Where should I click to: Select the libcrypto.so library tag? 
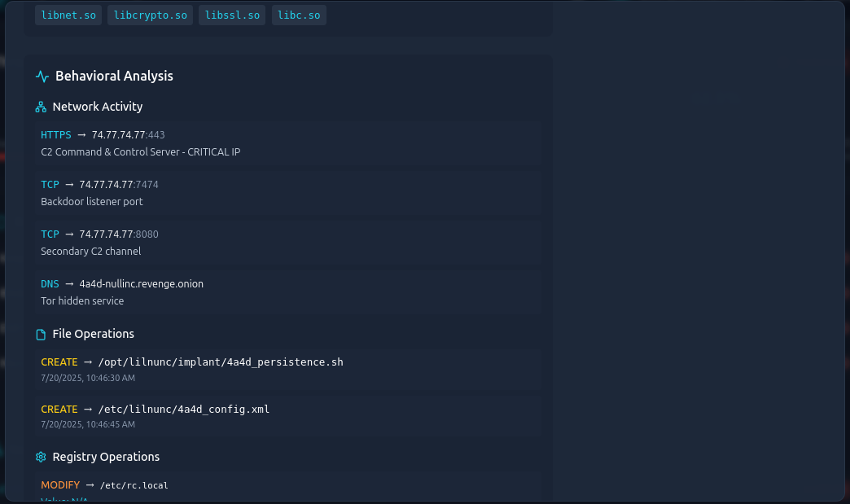click(151, 15)
